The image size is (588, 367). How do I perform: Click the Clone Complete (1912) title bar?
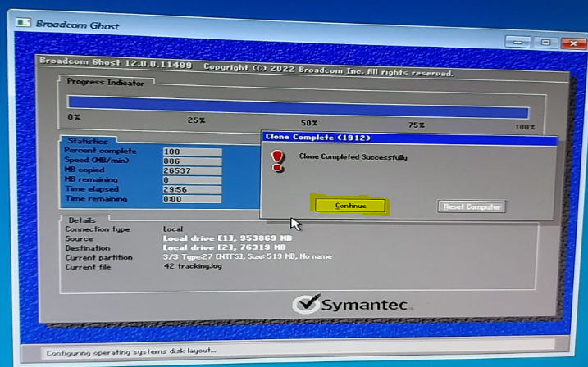pos(409,138)
